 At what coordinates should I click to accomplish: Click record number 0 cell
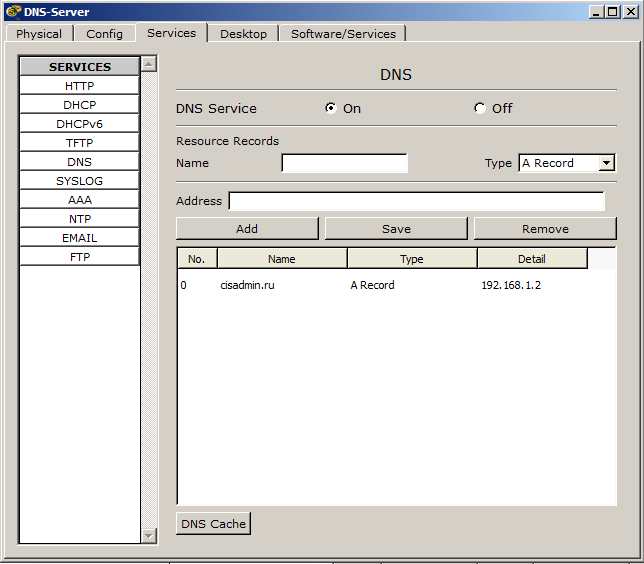184,285
